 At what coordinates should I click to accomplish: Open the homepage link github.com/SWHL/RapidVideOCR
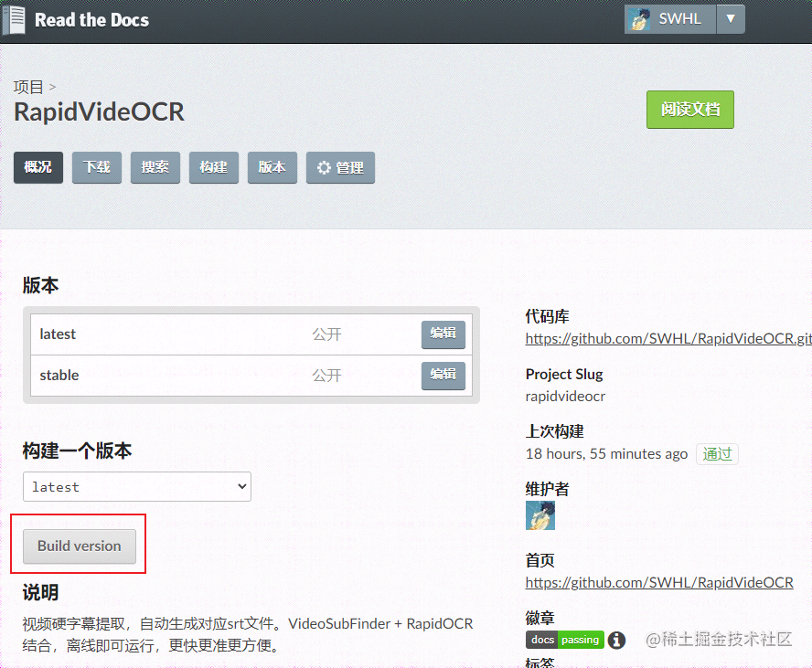[x=659, y=583]
